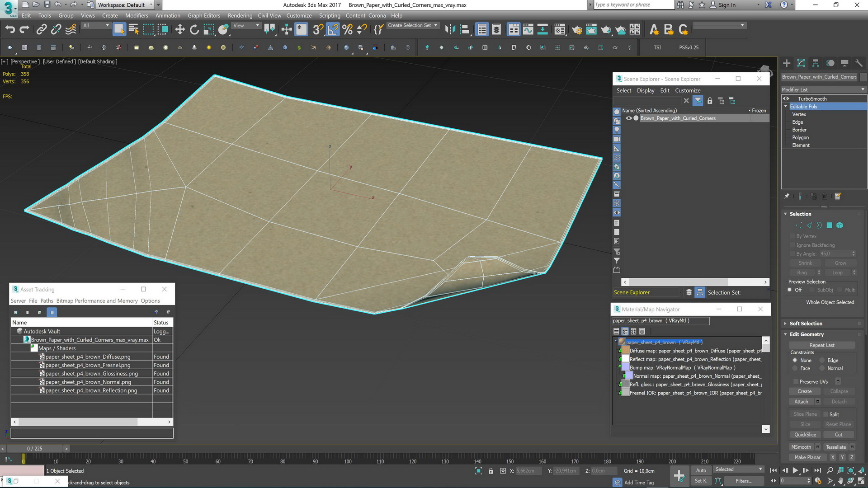Open Customize menu in Scene Explorer
This screenshot has height=488, width=868.
[x=688, y=90]
